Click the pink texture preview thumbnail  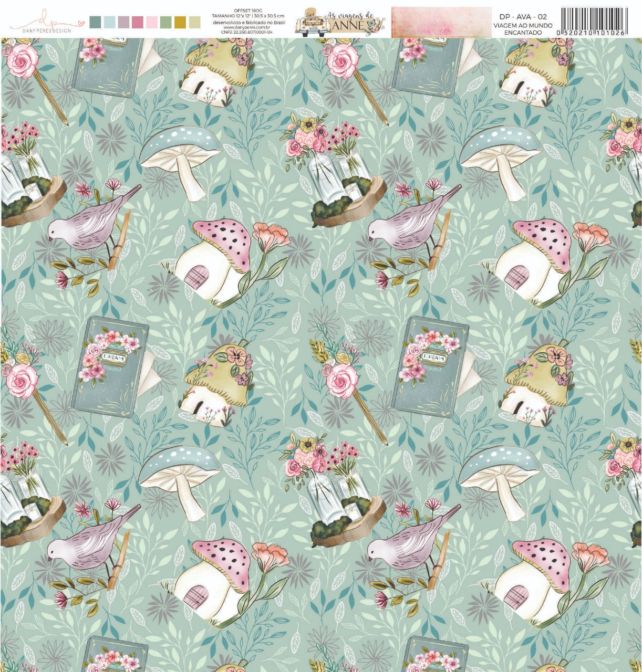click(x=441, y=23)
